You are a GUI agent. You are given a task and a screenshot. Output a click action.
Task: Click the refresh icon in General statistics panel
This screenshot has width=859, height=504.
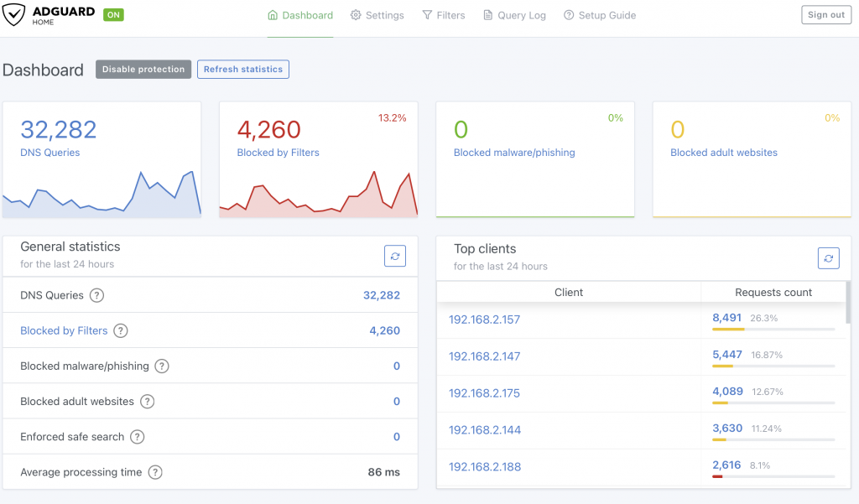click(x=395, y=256)
